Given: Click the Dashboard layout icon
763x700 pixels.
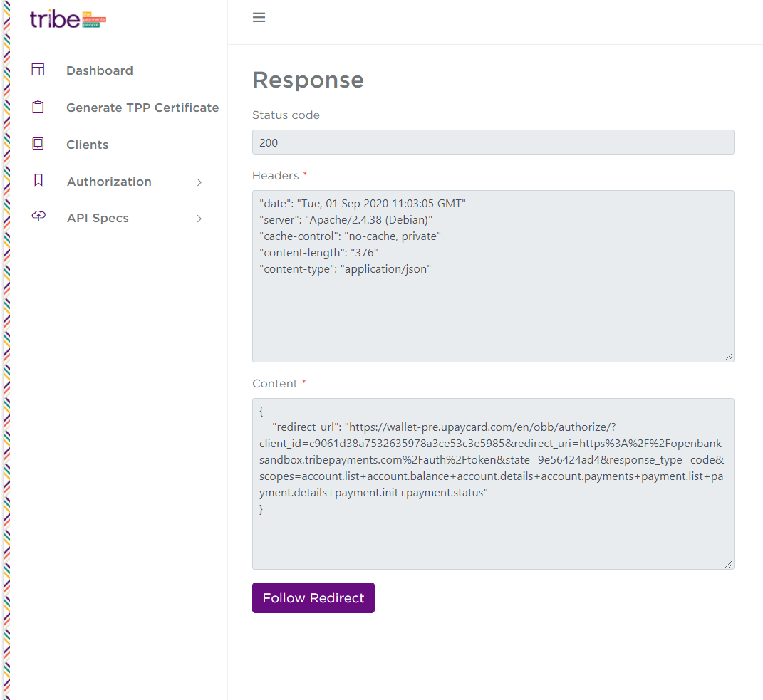Looking at the screenshot, I should tap(38, 70).
